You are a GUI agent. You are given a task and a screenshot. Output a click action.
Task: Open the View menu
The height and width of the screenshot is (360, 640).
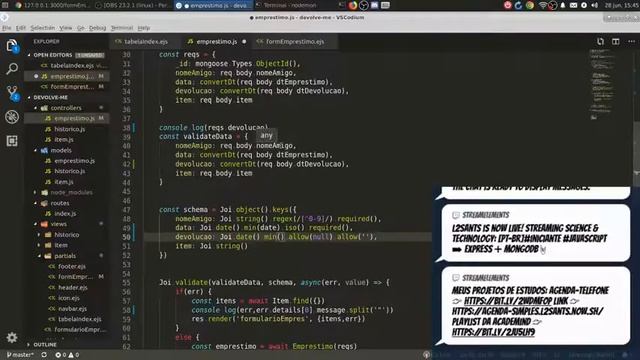click(x=65, y=28)
